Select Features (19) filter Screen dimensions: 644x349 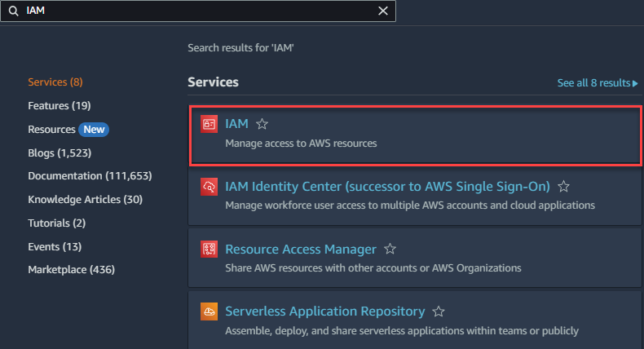coord(60,106)
